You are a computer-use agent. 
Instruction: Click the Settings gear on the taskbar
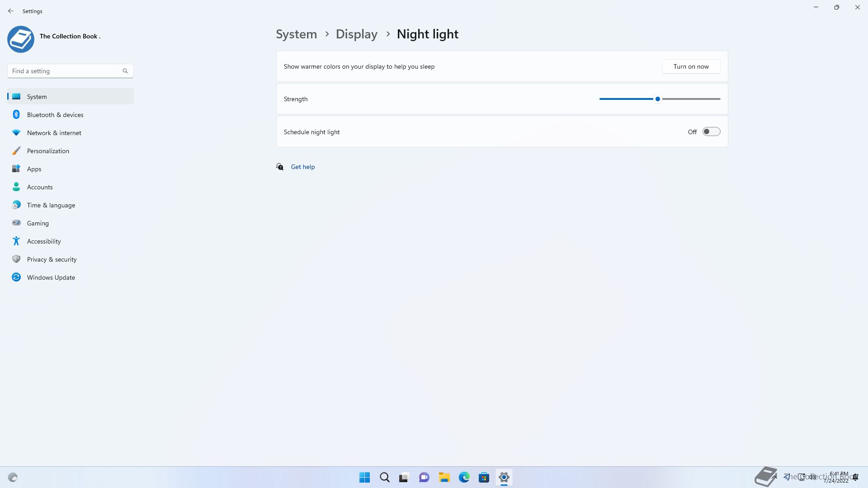click(x=504, y=477)
